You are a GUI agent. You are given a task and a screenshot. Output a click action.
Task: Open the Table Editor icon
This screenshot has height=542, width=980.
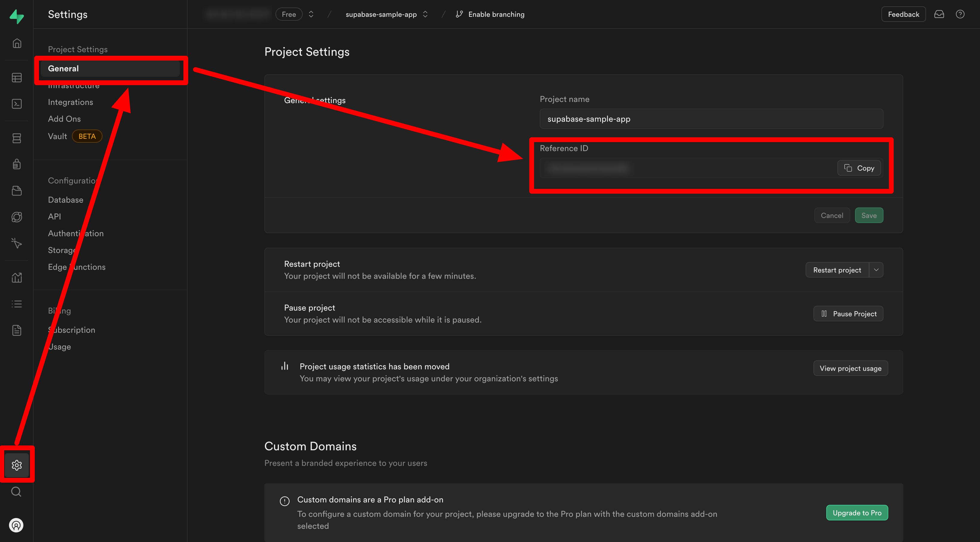[17, 78]
